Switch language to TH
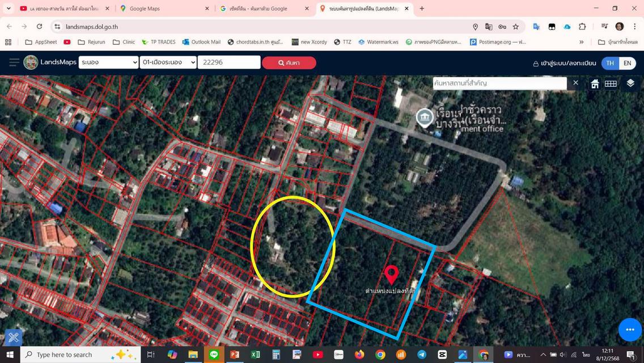Screen dimensions: 644x363 click(x=610, y=63)
